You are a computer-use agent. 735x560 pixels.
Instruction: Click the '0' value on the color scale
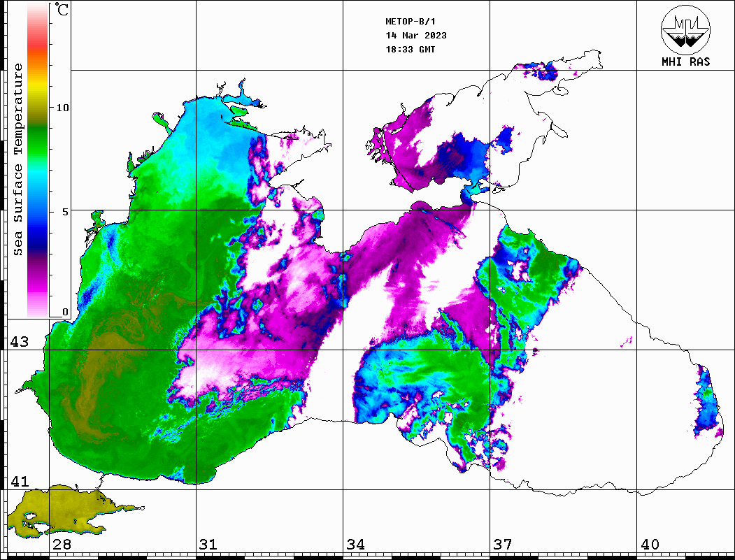pyautogui.click(x=65, y=312)
